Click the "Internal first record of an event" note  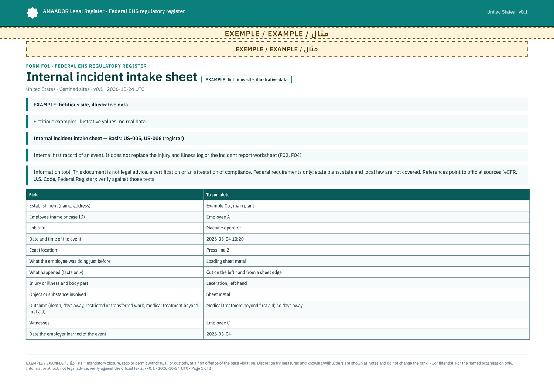[277, 155]
